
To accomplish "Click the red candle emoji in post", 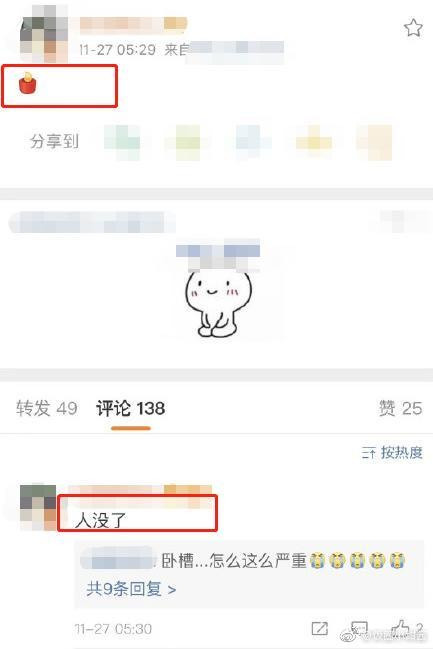I will [x=27, y=83].
